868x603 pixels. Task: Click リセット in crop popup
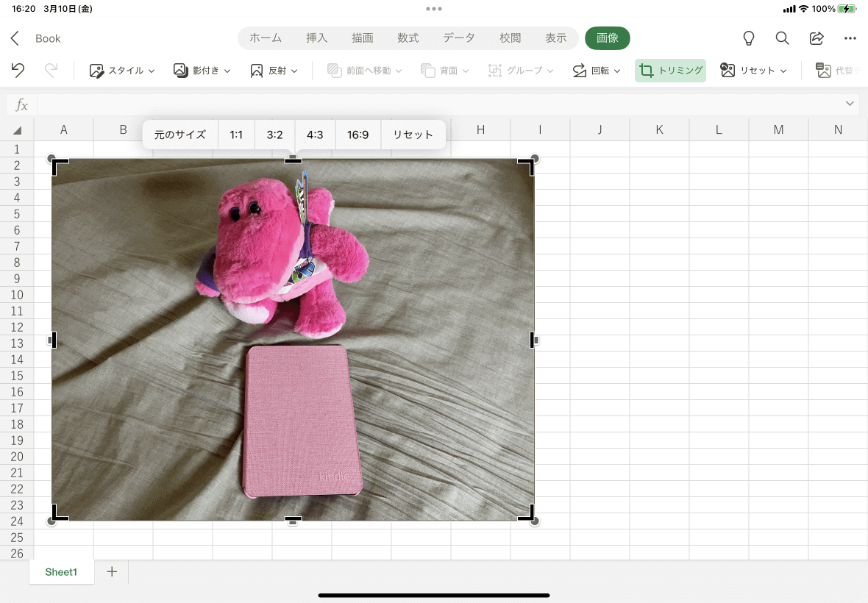413,135
